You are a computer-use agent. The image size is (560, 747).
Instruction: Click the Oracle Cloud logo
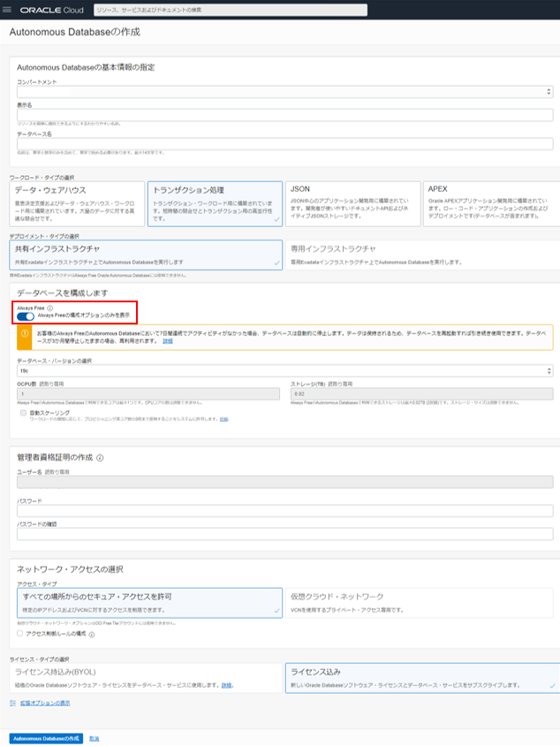click(x=51, y=10)
